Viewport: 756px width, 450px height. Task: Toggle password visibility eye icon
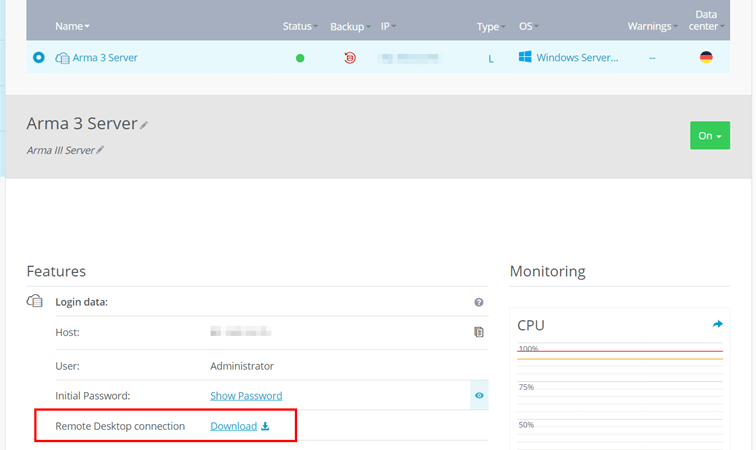pyautogui.click(x=479, y=395)
